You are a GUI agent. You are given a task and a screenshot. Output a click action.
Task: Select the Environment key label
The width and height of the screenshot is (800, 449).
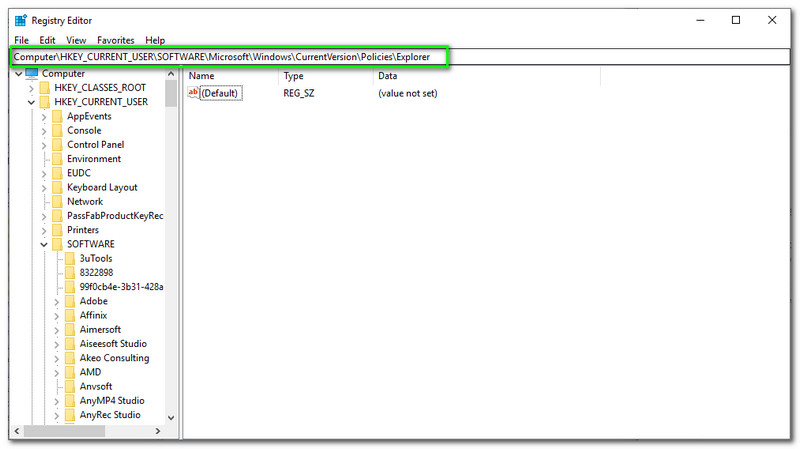coord(94,159)
